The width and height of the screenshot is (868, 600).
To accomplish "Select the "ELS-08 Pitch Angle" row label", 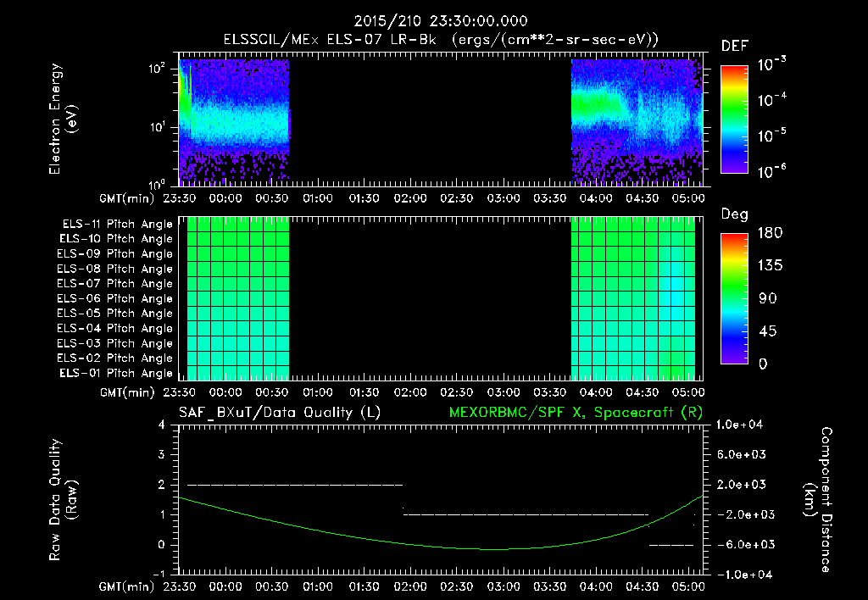I will pyautogui.click(x=115, y=269).
